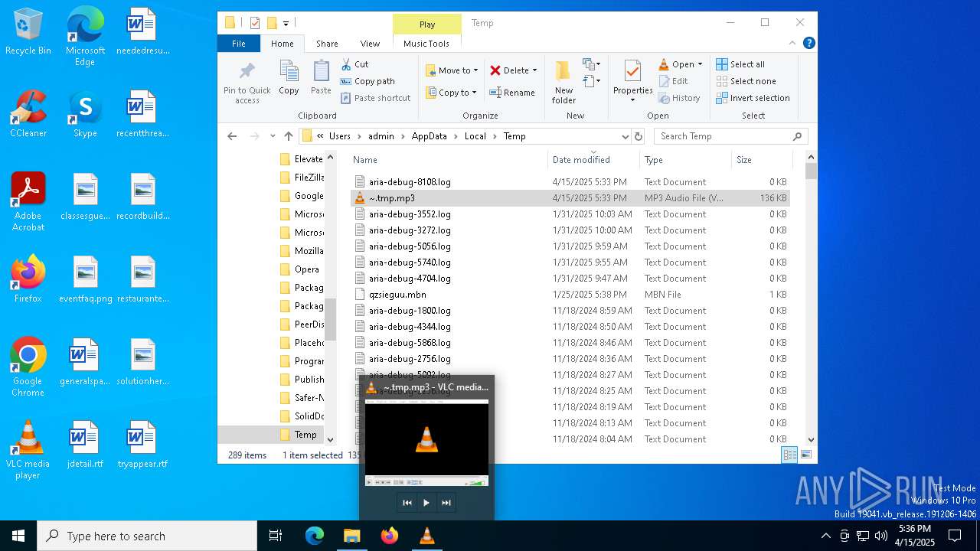Click Select all in ribbon
Image resolution: width=980 pixels, height=551 pixels.
[740, 64]
